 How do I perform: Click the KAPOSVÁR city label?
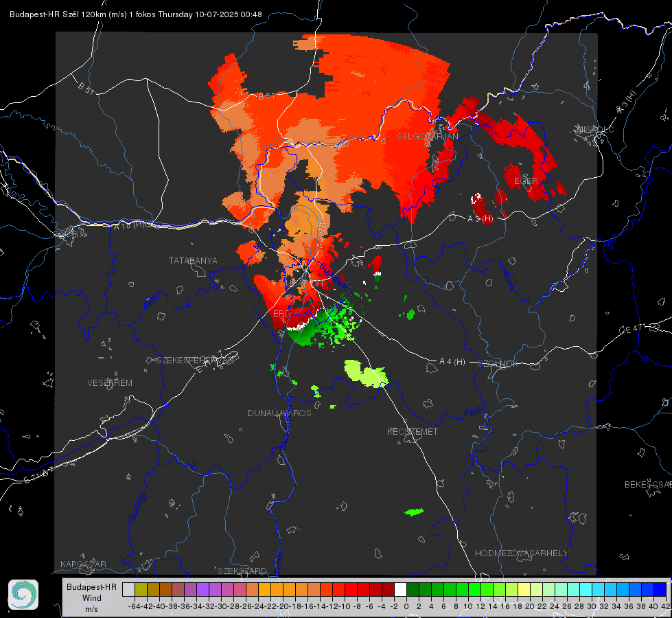pyautogui.click(x=83, y=564)
